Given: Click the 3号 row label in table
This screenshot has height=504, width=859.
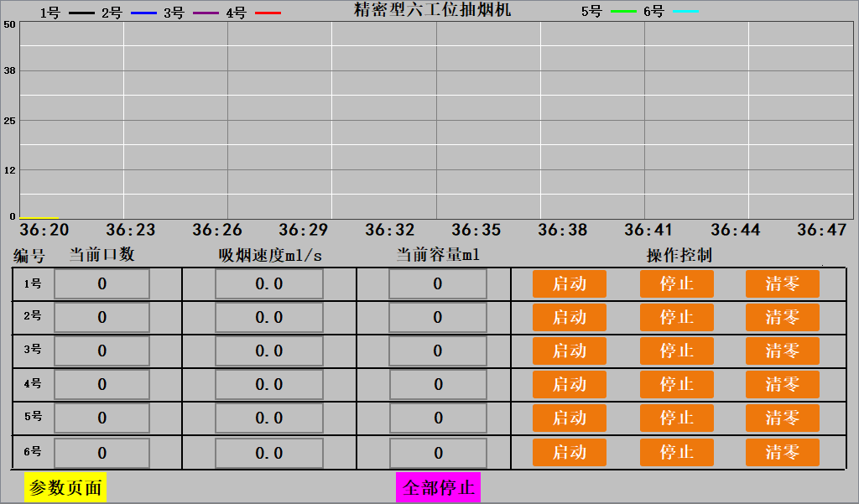Looking at the screenshot, I should pyautogui.click(x=33, y=349).
